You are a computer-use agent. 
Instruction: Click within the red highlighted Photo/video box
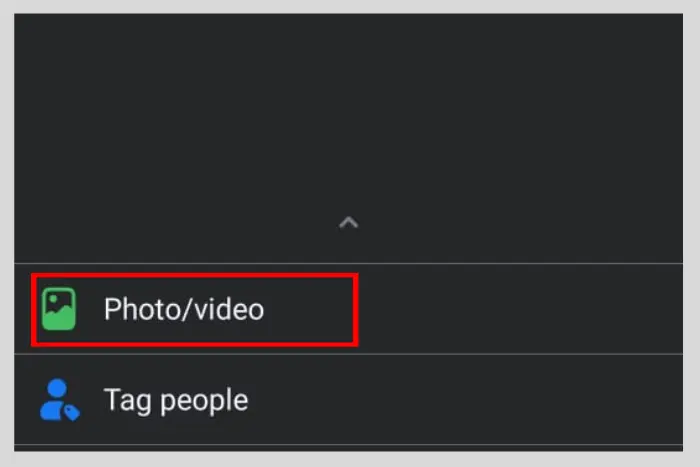pyautogui.click(x=195, y=309)
